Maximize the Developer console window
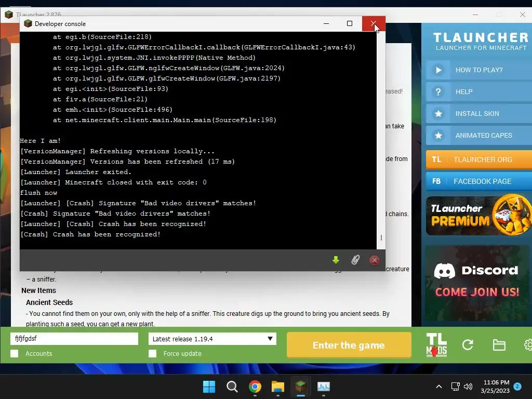 click(350, 23)
